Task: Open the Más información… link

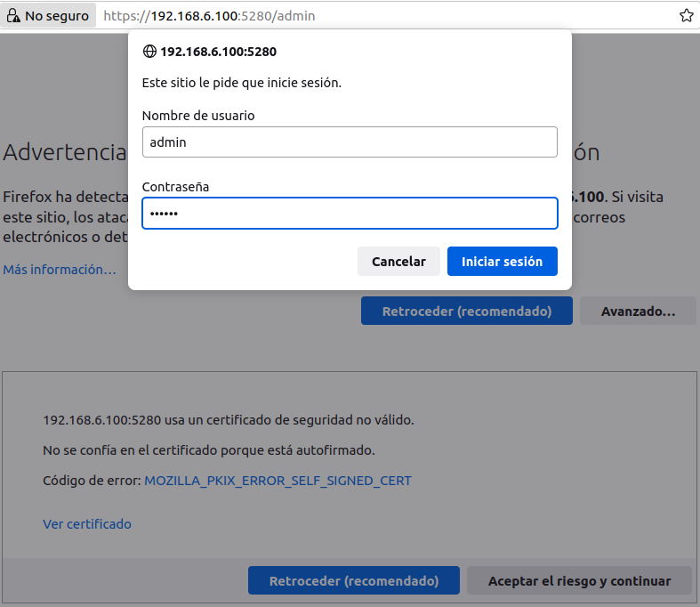Action: click(x=60, y=269)
